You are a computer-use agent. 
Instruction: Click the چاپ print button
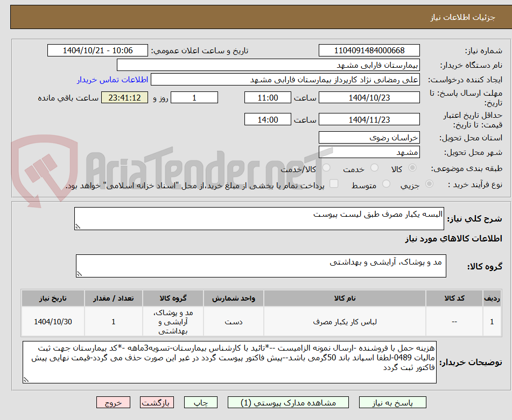tap(201, 402)
